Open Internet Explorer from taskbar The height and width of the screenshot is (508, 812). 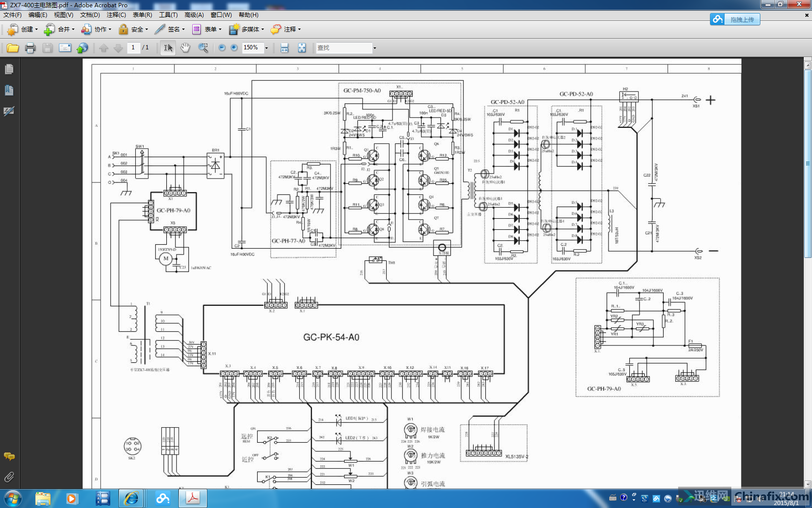pyautogui.click(x=131, y=498)
